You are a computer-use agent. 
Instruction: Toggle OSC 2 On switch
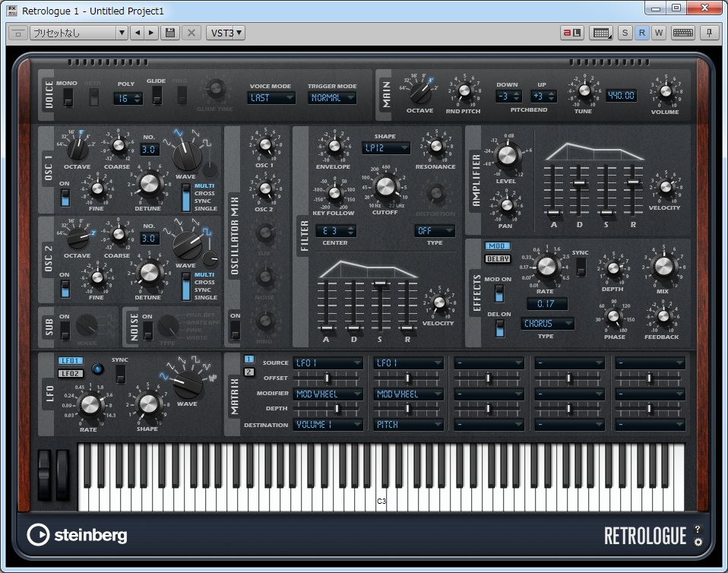pyautogui.click(x=65, y=288)
